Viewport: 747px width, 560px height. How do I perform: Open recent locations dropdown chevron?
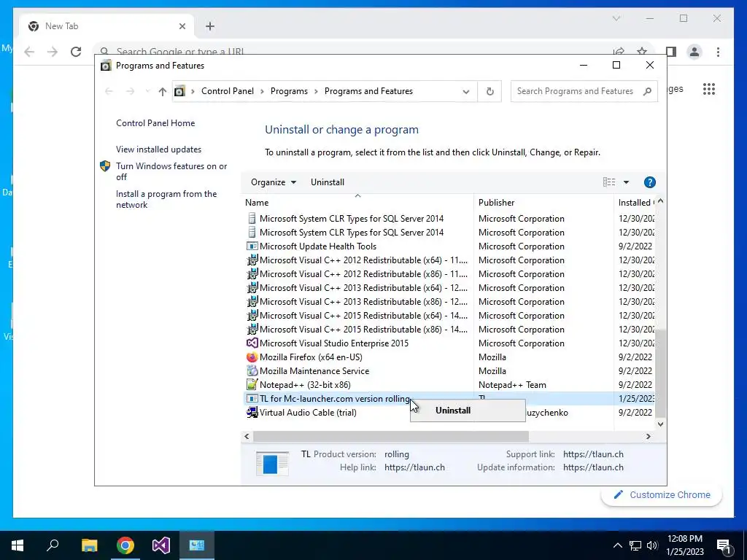point(147,91)
